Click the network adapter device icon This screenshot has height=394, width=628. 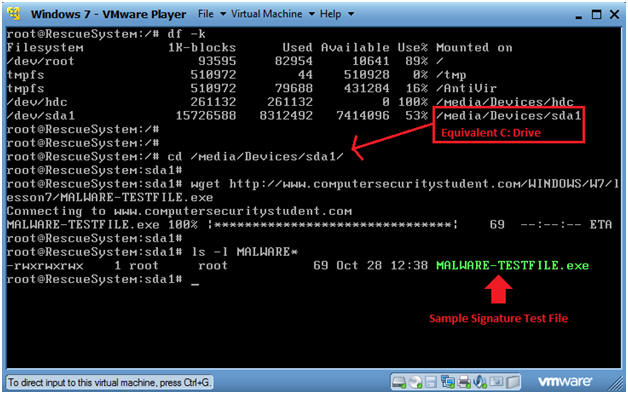tap(447, 382)
